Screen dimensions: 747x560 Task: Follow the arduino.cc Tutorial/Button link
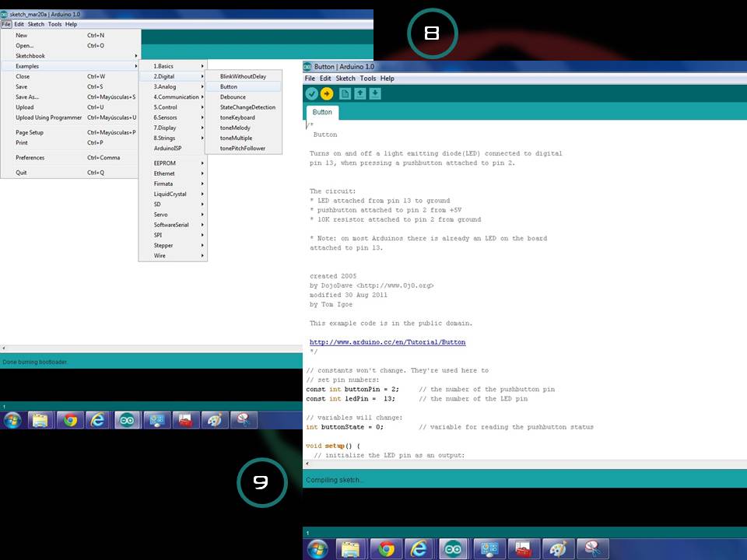(388, 342)
